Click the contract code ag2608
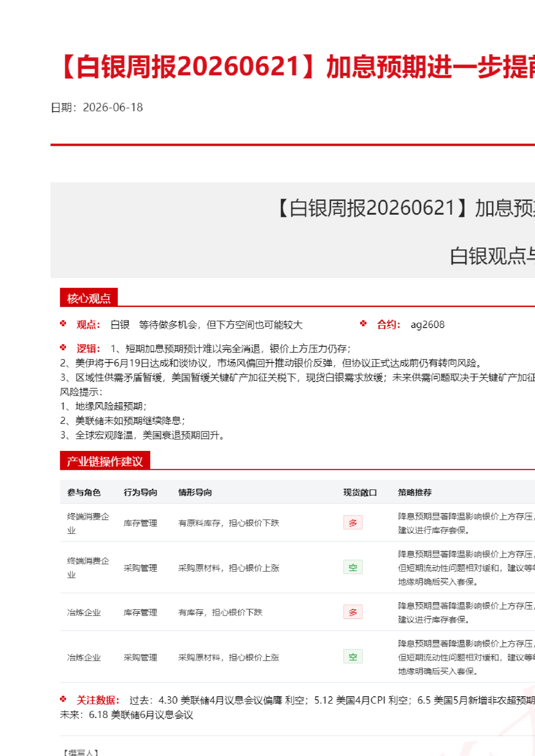This screenshot has height=756, width=535. [427, 324]
